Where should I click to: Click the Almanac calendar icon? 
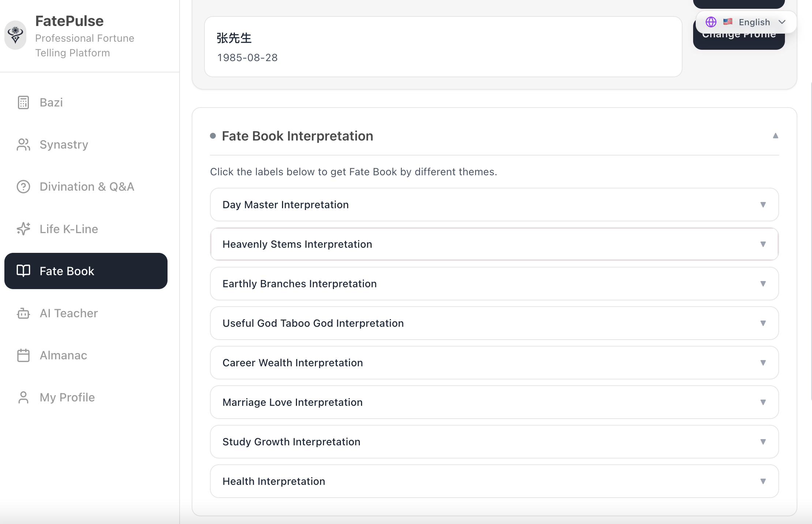(23, 355)
